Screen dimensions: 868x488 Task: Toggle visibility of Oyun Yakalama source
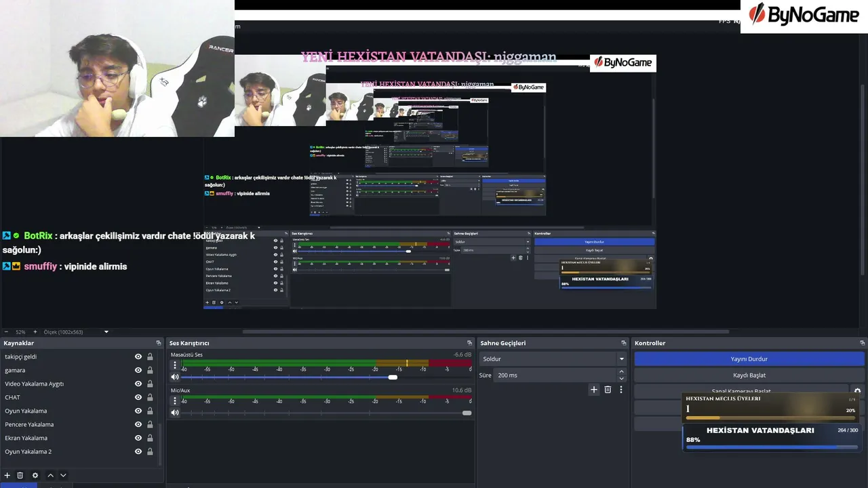point(138,411)
